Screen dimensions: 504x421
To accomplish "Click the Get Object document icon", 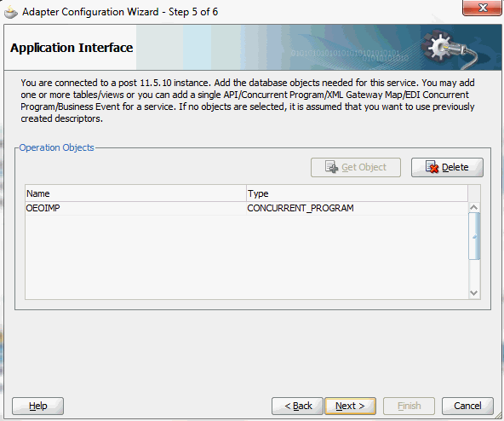I will tap(331, 167).
